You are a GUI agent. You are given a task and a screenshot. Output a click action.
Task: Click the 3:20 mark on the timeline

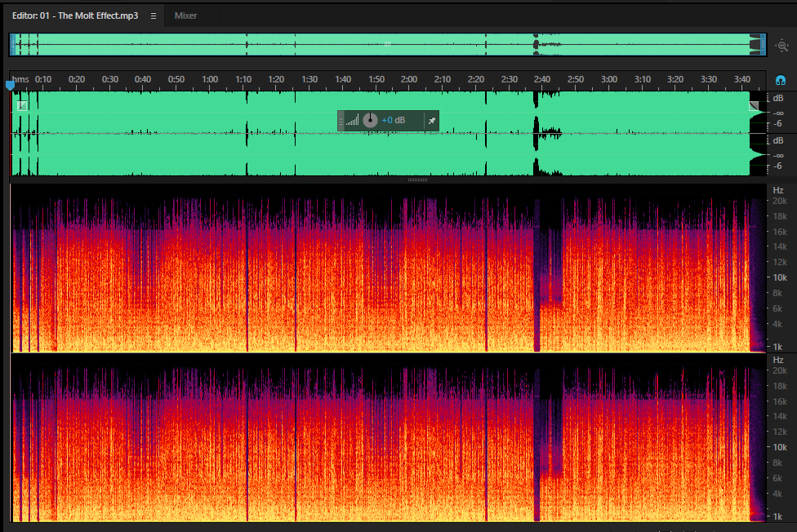pyautogui.click(x=675, y=79)
